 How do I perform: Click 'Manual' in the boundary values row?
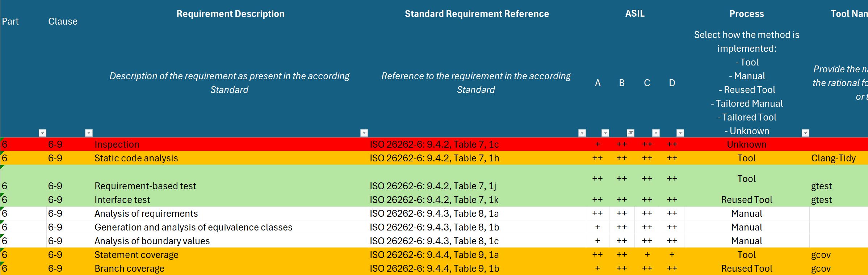[747, 241]
